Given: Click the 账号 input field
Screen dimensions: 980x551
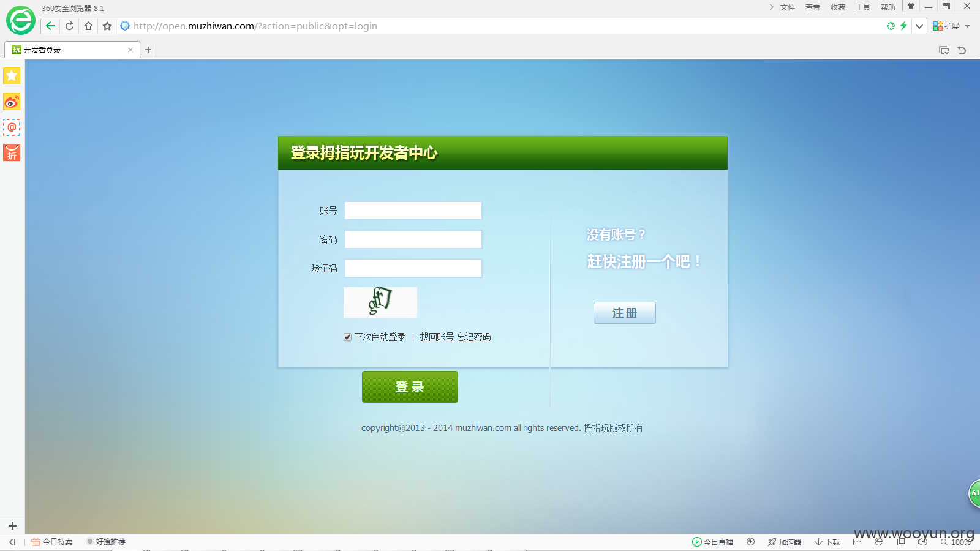Looking at the screenshot, I should point(413,211).
